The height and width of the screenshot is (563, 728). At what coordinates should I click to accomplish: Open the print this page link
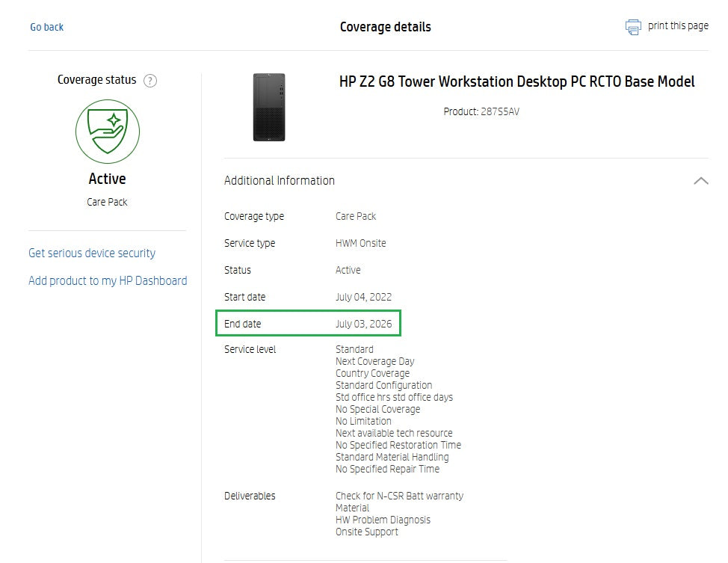click(678, 26)
